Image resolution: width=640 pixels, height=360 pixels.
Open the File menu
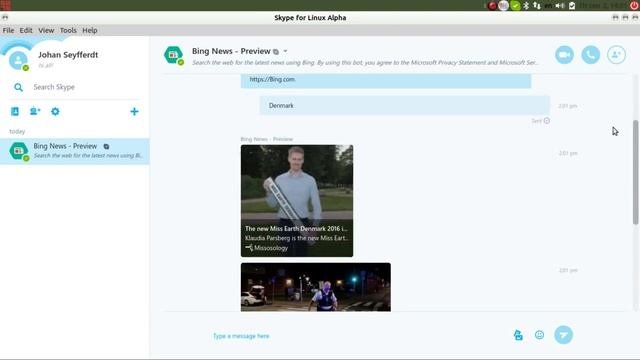[8, 30]
